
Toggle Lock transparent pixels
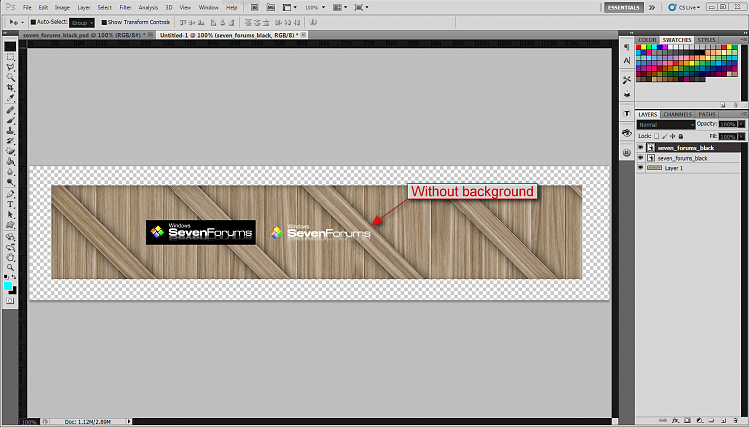click(x=657, y=136)
